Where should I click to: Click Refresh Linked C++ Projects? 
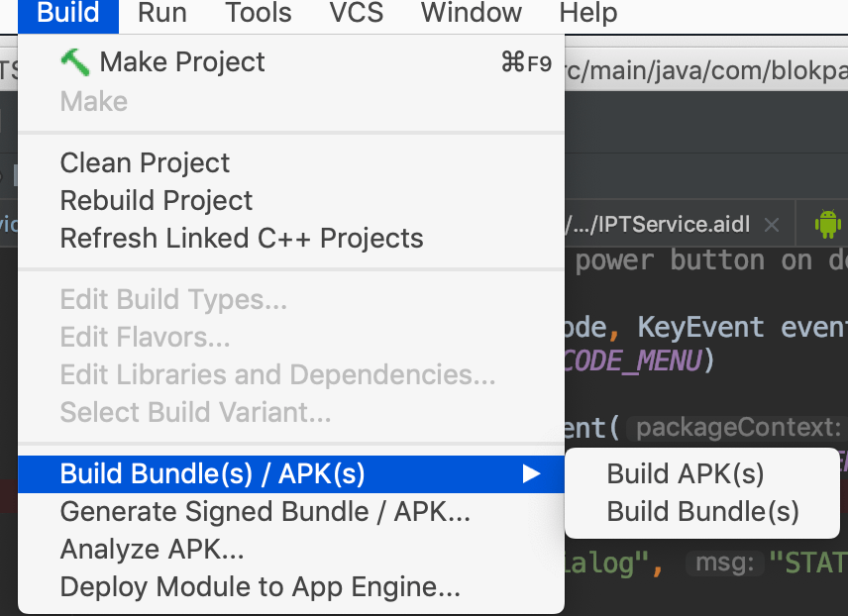(242, 239)
